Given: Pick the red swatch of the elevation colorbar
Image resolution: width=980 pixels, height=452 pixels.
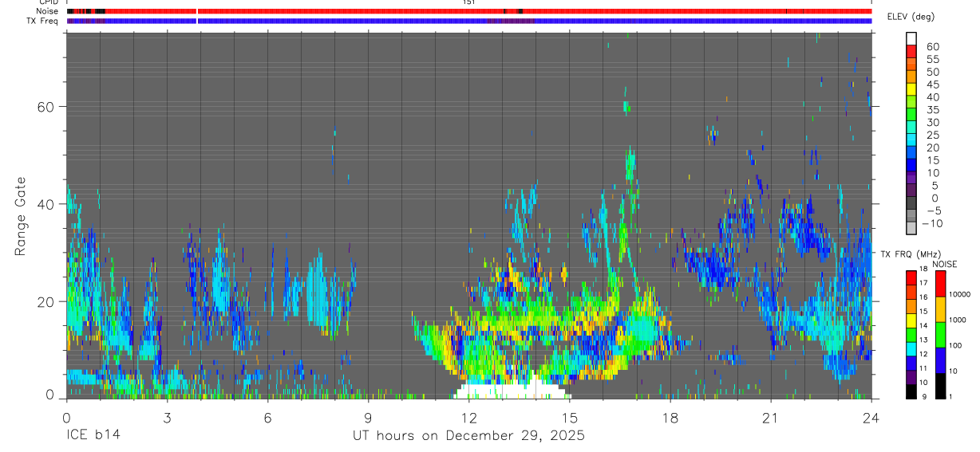Looking at the screenshot, I should click(912, 50).
